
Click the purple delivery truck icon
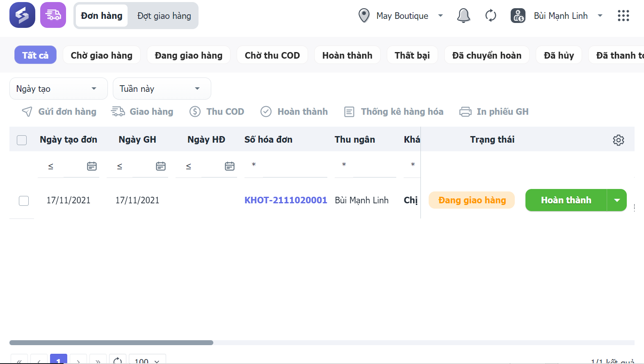[53, 15]
